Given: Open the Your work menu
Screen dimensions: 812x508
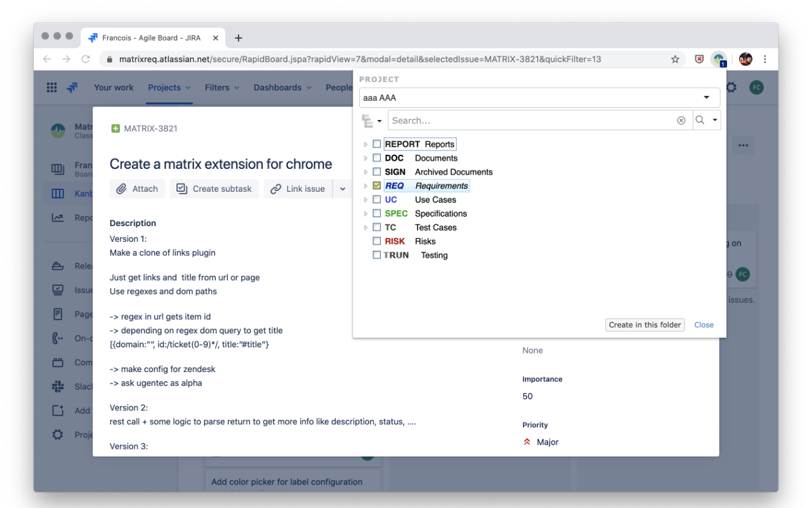Looking at the screenshot, I should click(114, 88).
